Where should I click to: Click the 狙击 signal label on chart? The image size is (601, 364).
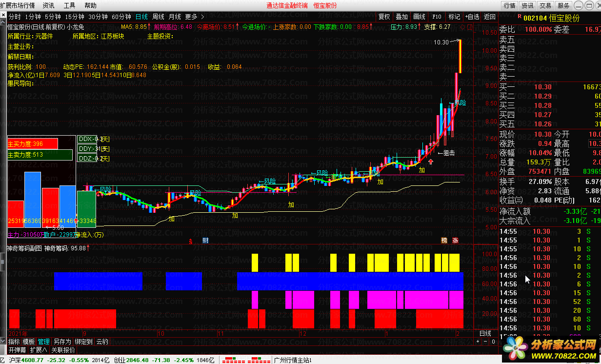(446, 153)
